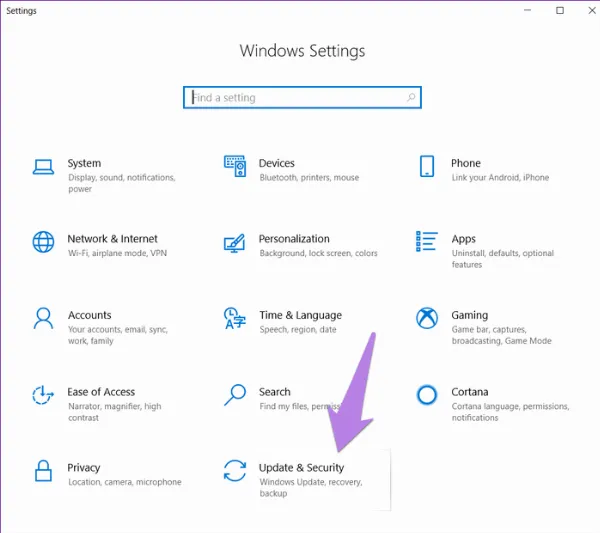
Task: Open the Personalization paintbrush icon
Action: (235, 242)
